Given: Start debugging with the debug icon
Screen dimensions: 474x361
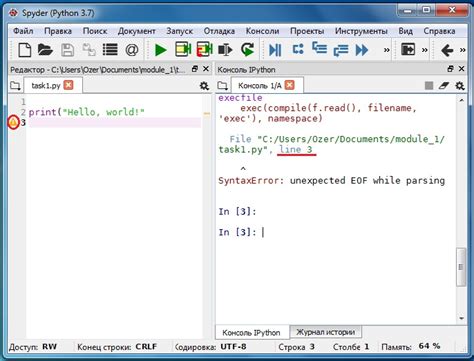Looking at the screenshot, I should 275,50.
